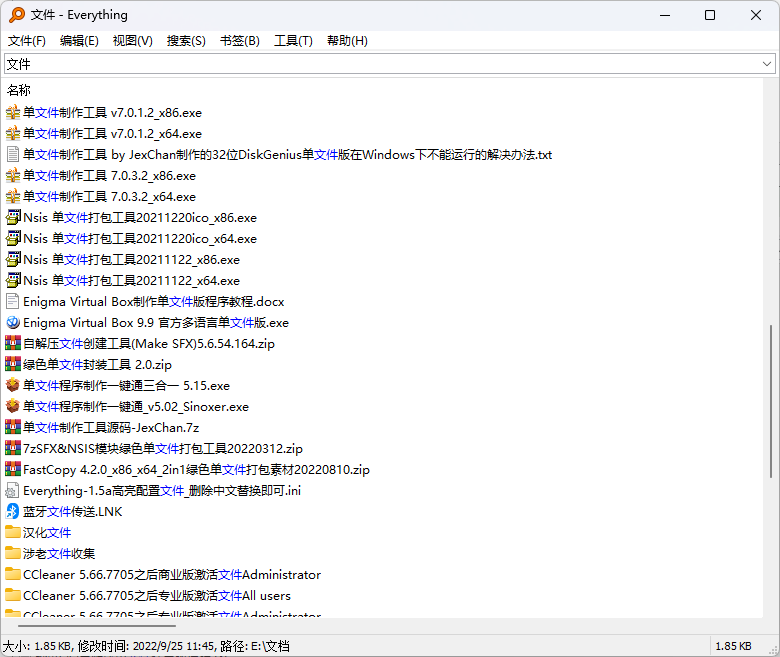Open the 帮助(H) menu
780x657 pixels.
(x=347, y=41)
